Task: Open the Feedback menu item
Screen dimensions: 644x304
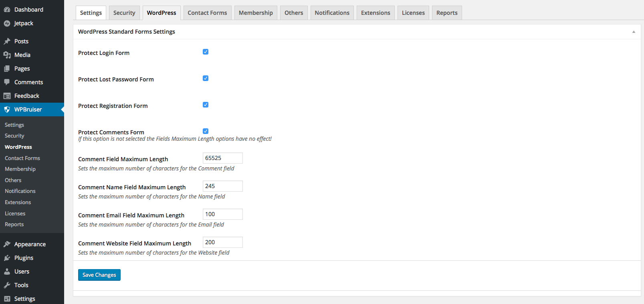Action: (x=32, y=96)
